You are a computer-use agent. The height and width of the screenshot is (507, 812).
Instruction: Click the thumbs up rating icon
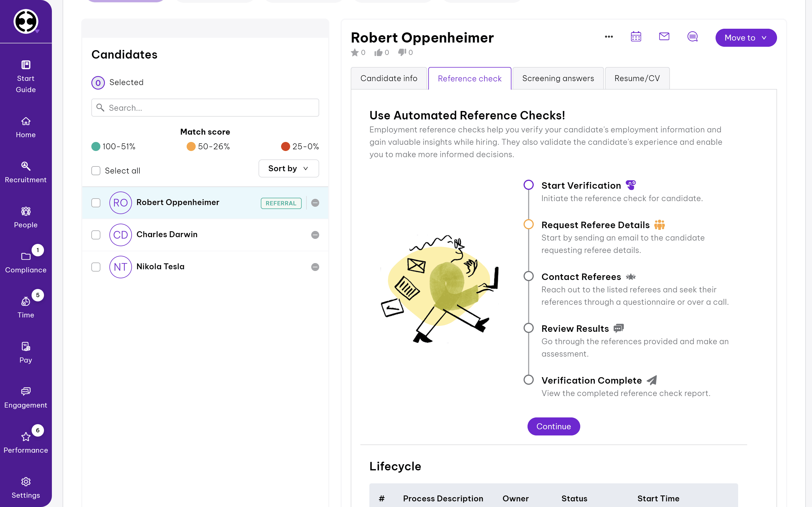pyautogui.click(x=378, y=52)
